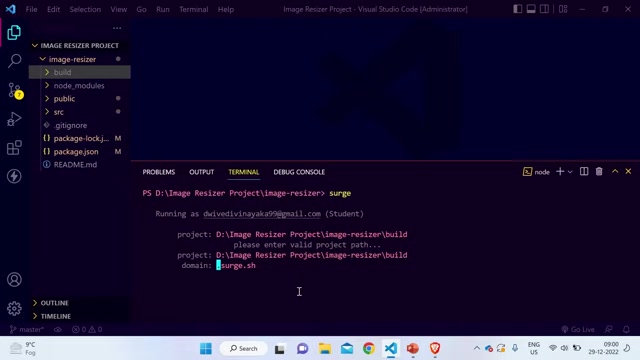Open the Run and Debug view
Viewport: 640px width, 360px height.
[14, 119]
